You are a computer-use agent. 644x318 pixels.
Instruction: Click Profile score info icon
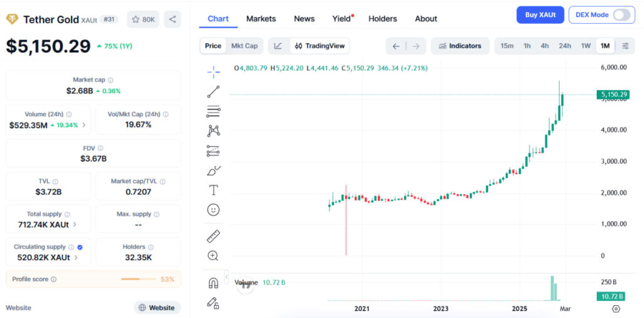(54, 280)
